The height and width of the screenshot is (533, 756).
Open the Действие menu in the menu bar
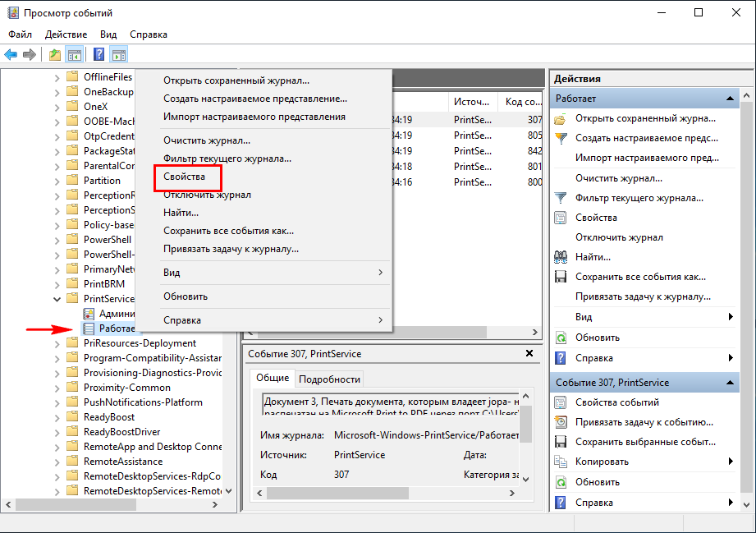[66, 34]
